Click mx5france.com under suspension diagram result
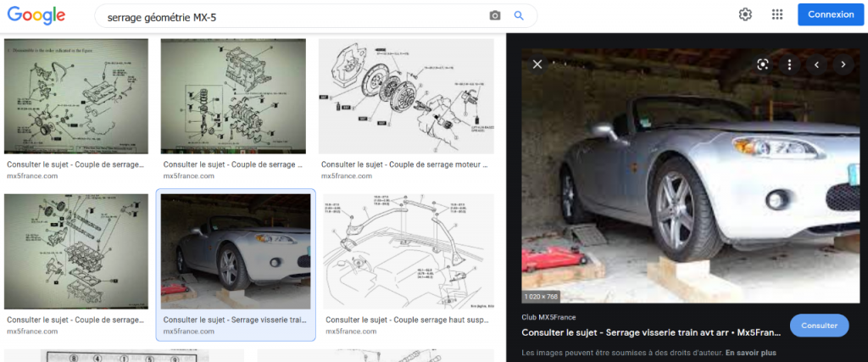 pos(351,331)
